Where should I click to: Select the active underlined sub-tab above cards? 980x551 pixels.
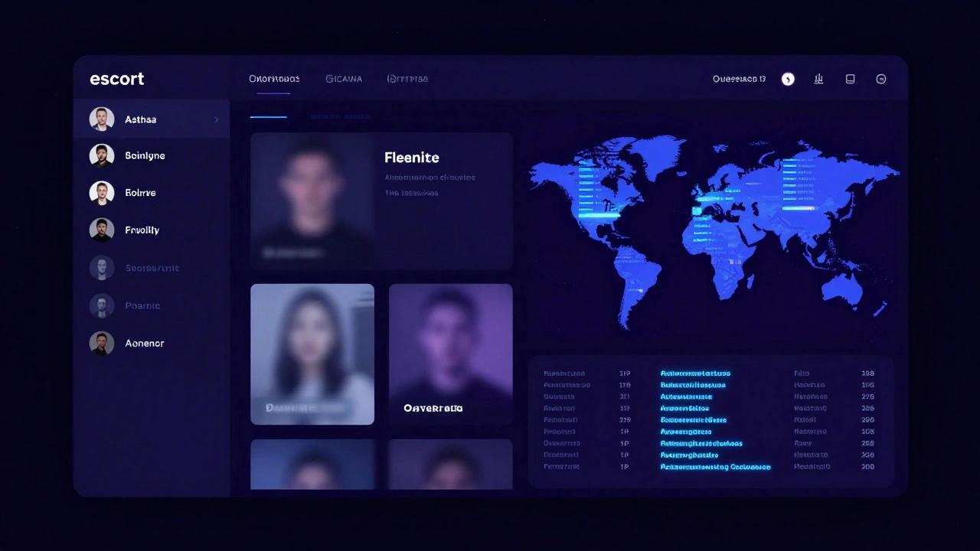coord(268,116)
